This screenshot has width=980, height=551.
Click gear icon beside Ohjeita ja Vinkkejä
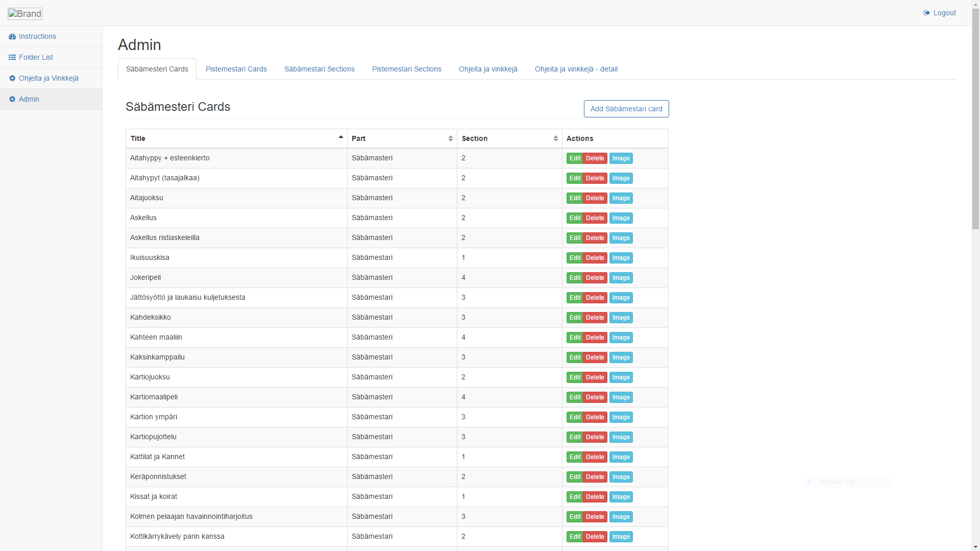[12, 78]
